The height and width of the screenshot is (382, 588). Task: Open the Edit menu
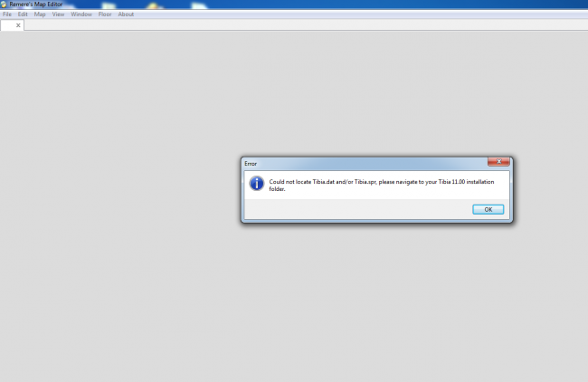pyautogui.click(x=23, y=14)
